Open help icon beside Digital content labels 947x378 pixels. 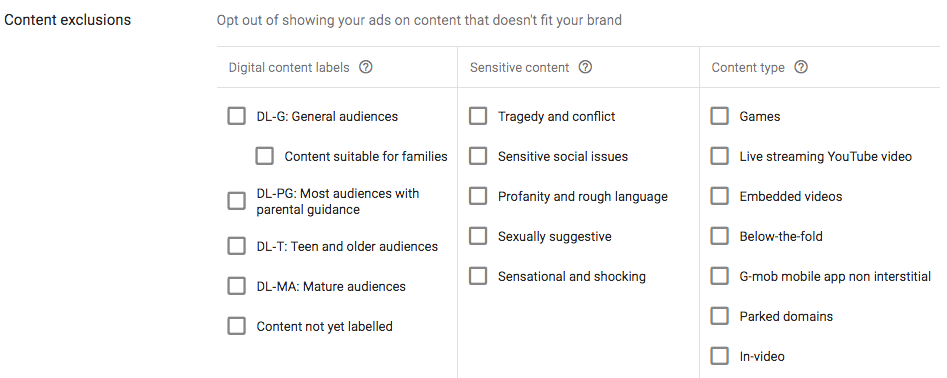click(x=365, y=67)
